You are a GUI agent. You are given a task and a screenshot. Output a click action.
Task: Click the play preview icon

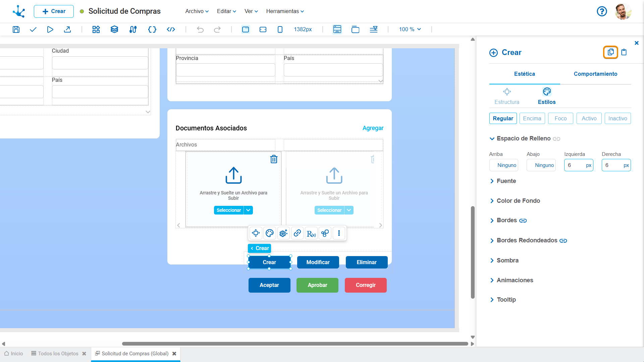(x=50, y=29)
